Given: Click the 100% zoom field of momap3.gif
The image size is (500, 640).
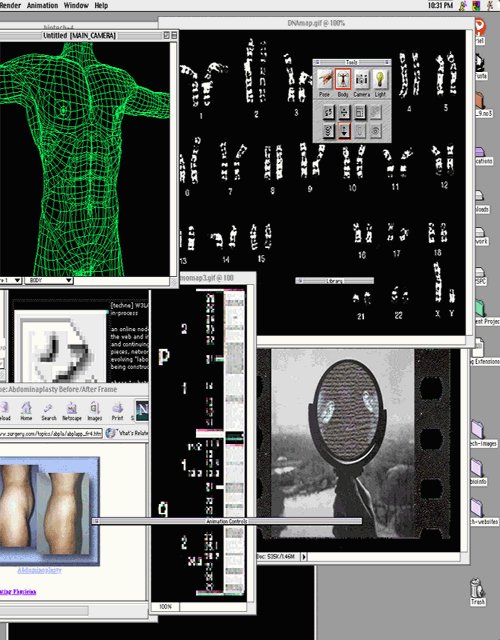Looking at the screenshot, I should [165, 607].
